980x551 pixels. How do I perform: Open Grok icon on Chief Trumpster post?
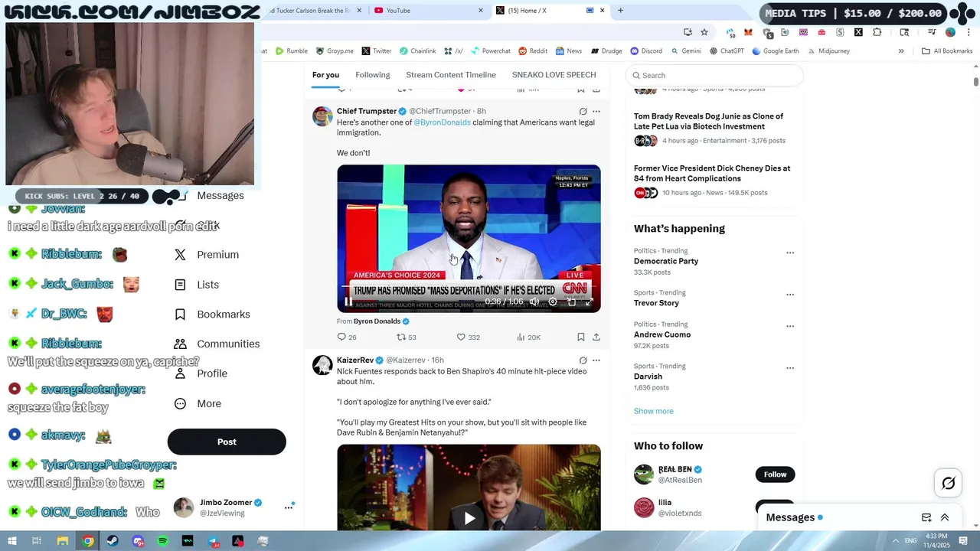[583, 111]
